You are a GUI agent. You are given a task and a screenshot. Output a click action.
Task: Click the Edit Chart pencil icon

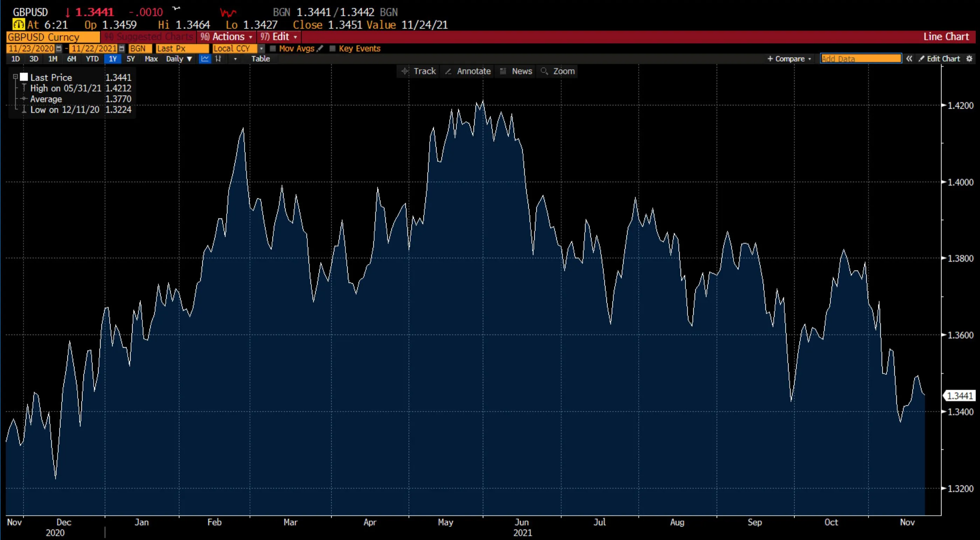tap(922, 58)
